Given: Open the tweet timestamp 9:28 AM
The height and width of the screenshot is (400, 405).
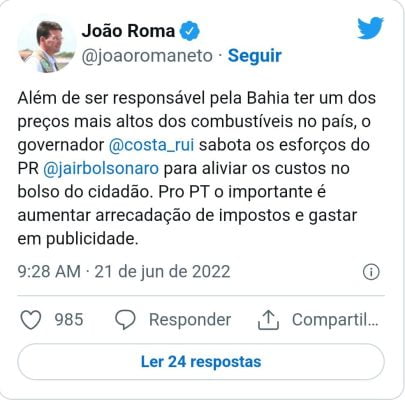Looking at the screenshot, I should click(x=49, y=272).
